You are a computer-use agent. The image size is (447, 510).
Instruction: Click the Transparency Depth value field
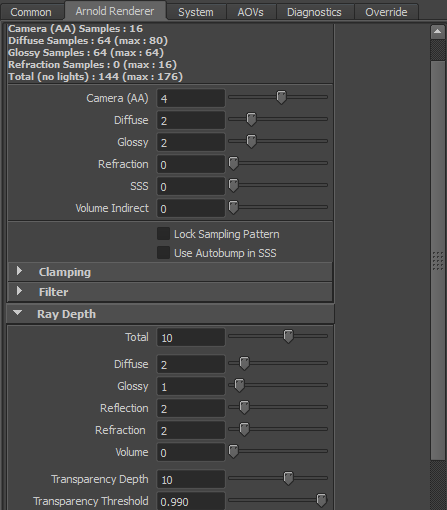(x=191, y=479)
